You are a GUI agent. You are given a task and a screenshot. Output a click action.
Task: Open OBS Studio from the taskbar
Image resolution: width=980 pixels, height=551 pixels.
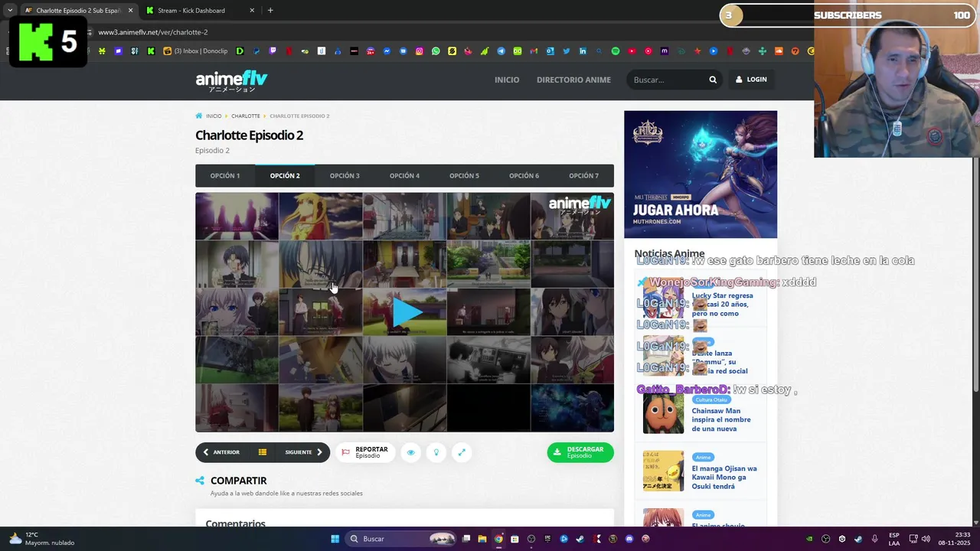coord(531,539)
